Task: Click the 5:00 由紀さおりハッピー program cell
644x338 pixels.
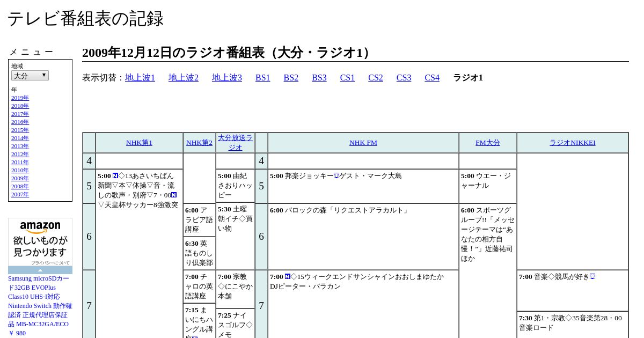Action: (235, 186)
